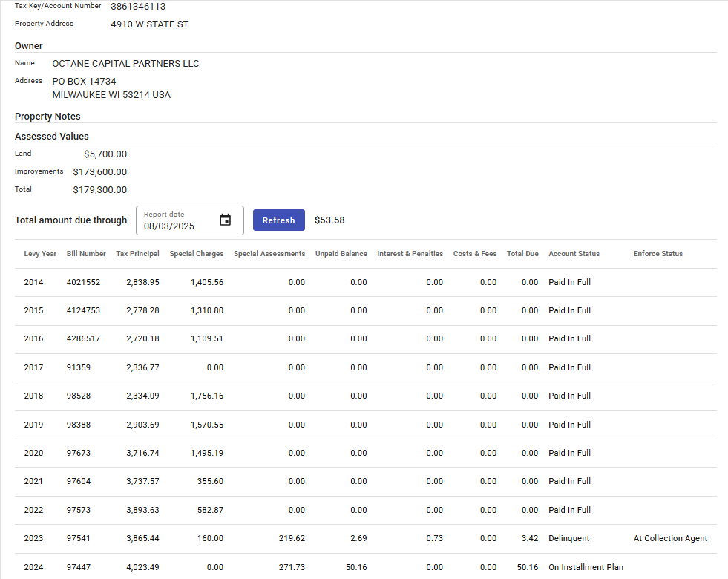The width and height of the screenshot is (728, 579).
Task: Click the On Installment Plan account status
Action: 586,567
